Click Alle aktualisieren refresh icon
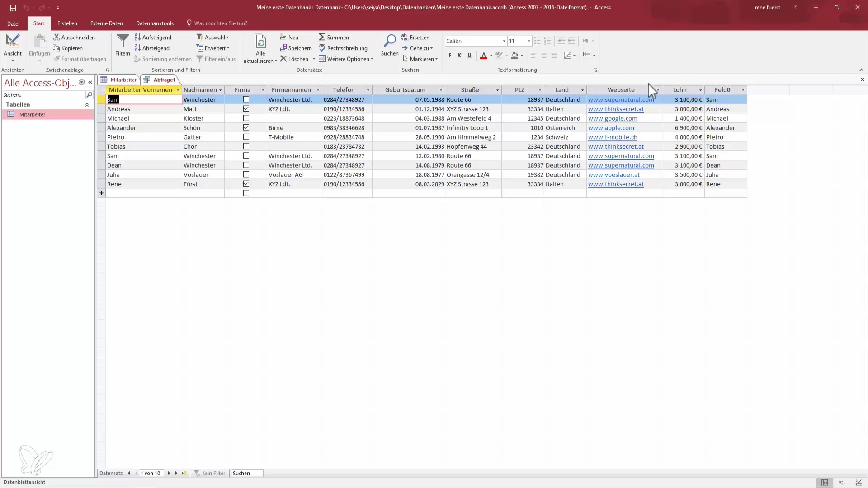The width and height of the screenshot is (868, 488). [x=260, y=42]
